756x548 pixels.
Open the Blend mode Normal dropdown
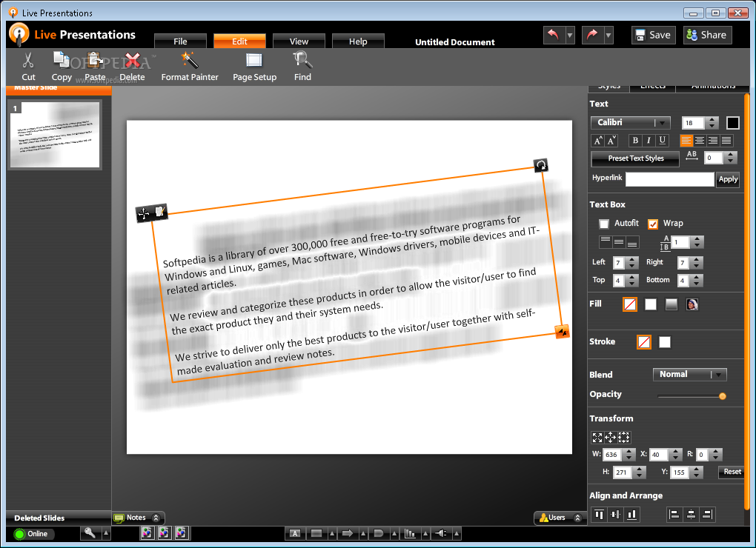[689, 374]
